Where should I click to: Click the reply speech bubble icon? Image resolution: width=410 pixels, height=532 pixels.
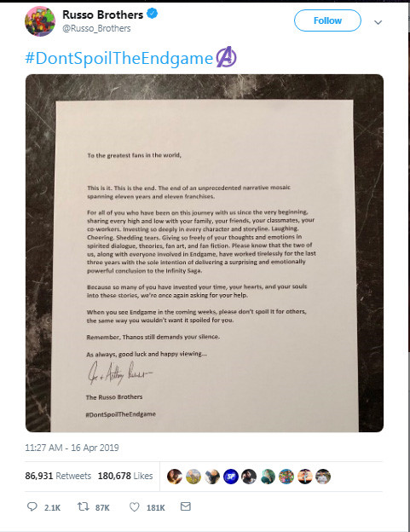[32, 506]
